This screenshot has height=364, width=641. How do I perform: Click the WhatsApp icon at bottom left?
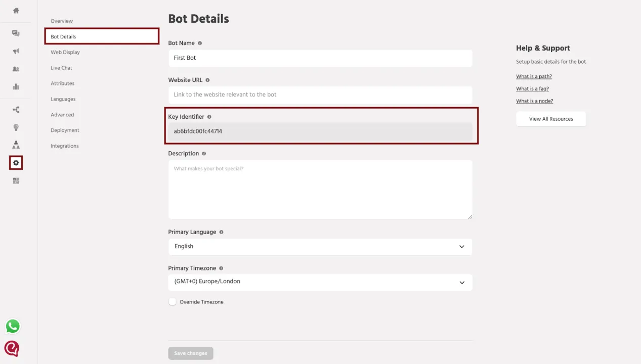pyautogui.click(x=13, y=326)
